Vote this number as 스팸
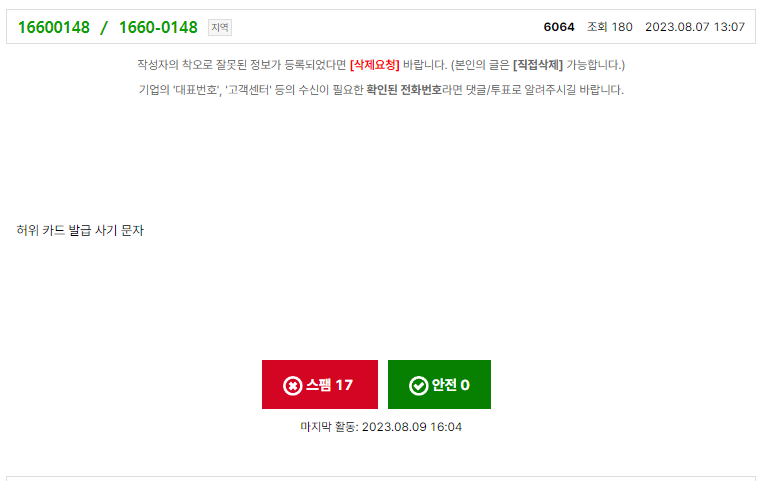The image size is (771, 481). (320, 384)
